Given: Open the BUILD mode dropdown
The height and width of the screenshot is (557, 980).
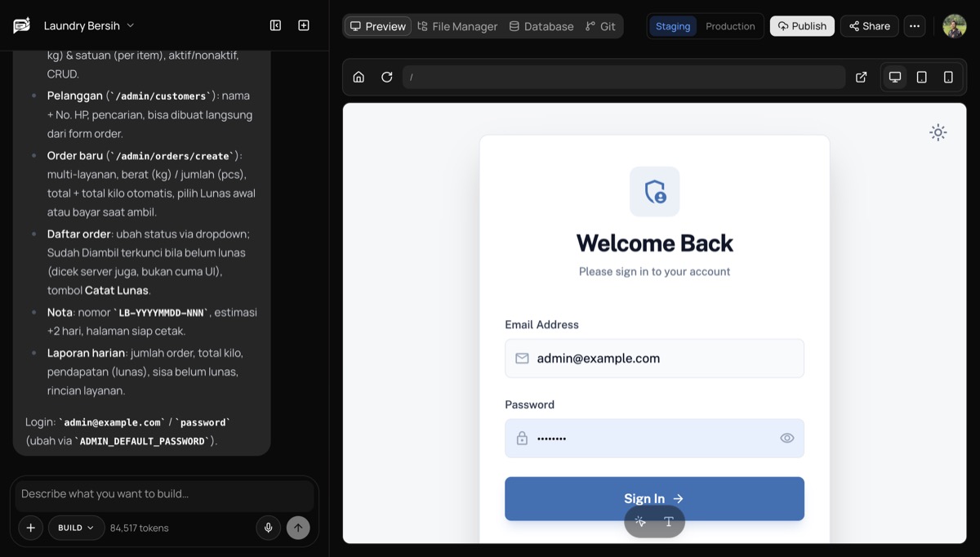Looking at the screenshot, I should click(x=76, y=528).
